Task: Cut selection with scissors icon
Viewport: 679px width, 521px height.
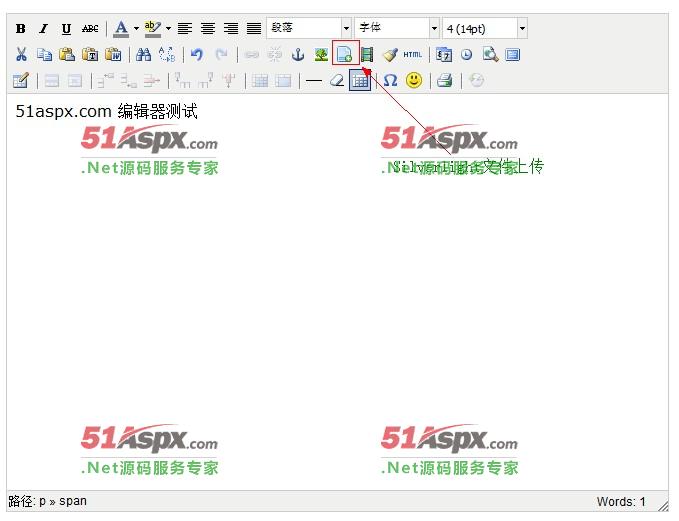Action: coord(21,55)
